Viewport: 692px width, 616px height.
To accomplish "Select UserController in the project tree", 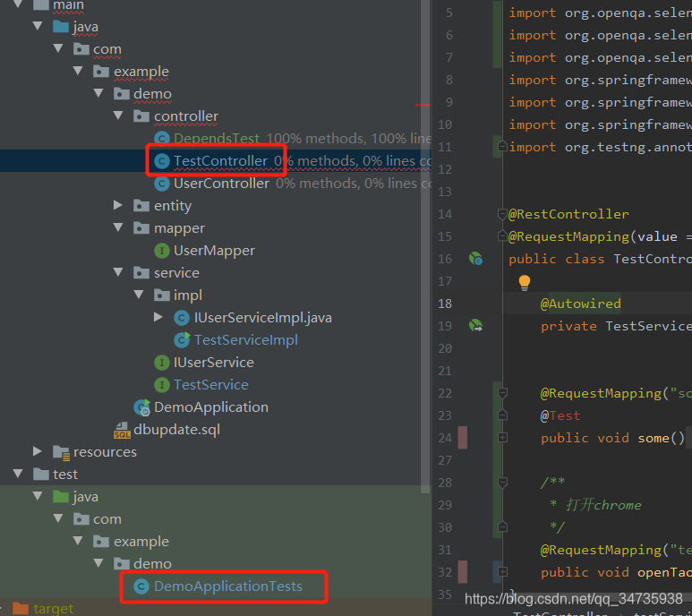I will 221,184.
